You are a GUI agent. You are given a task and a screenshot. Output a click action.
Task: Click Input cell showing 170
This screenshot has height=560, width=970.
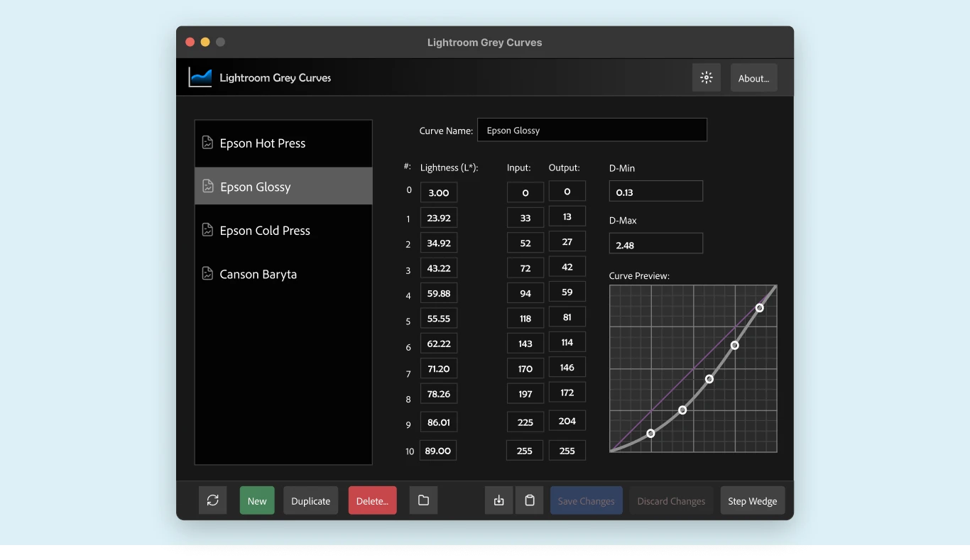pyautogui.click(x=525, y=369)
